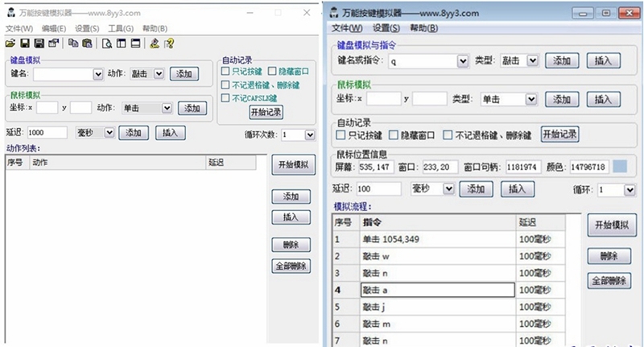Viewport: 644px width, 347px height.
Task: Click the print preview magnifier icon
Action: pos(107,43)
